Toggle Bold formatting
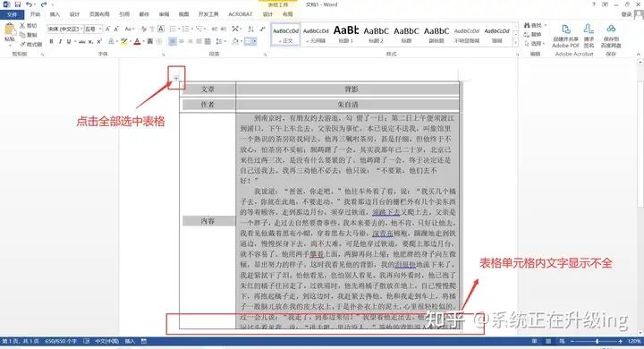644x349 pixels. click(51, 41)
